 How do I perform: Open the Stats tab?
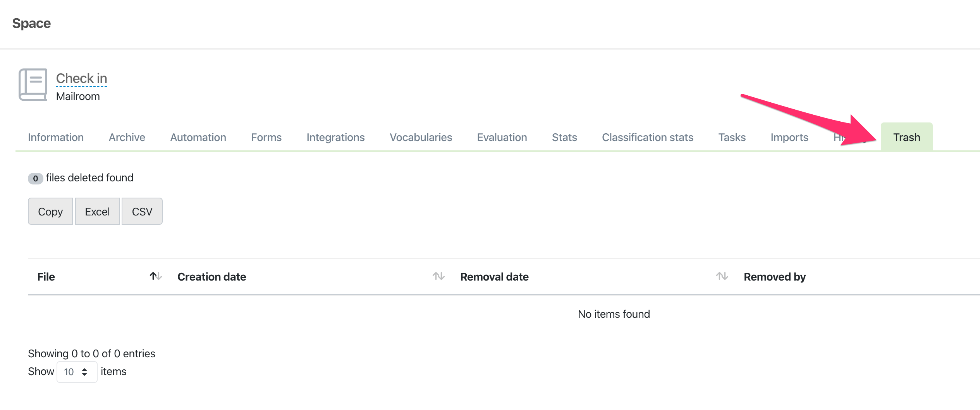pos(564,137)
